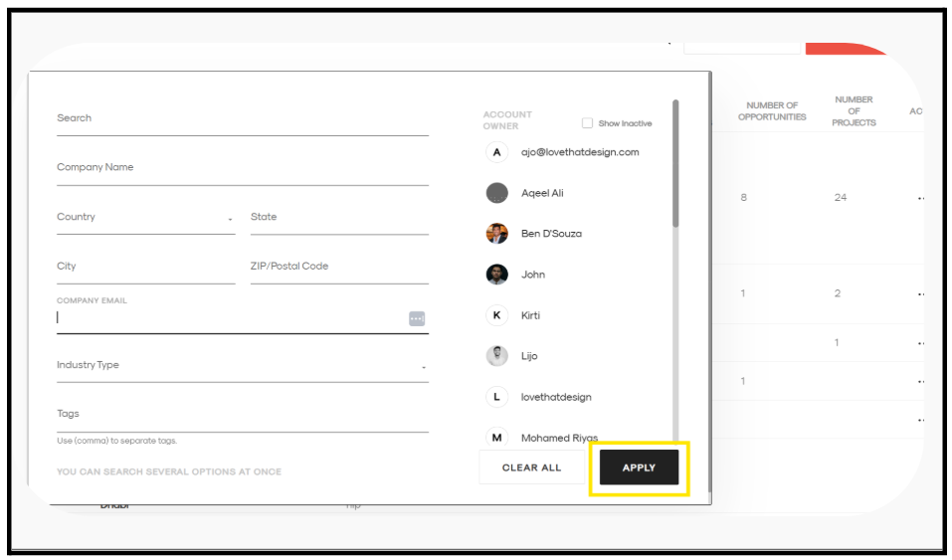952x560 pixels.
Task: Click the icon inside Company Email field
Action: tap(417, 318)
